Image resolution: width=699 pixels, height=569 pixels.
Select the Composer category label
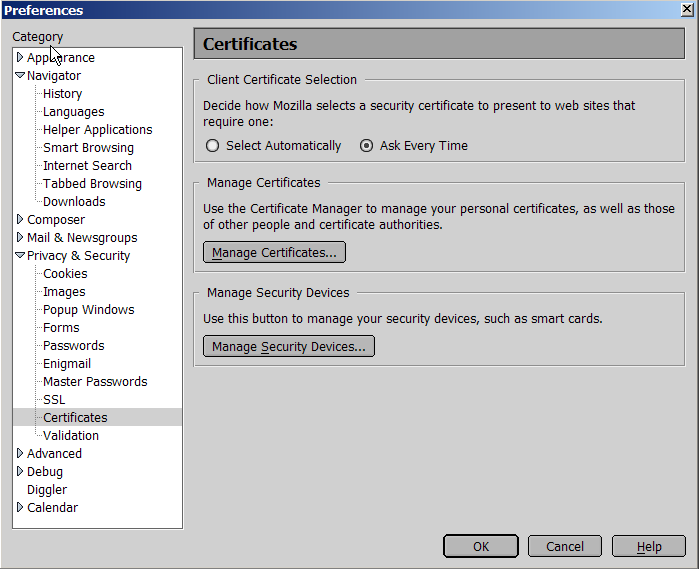(x=56, y=219)
